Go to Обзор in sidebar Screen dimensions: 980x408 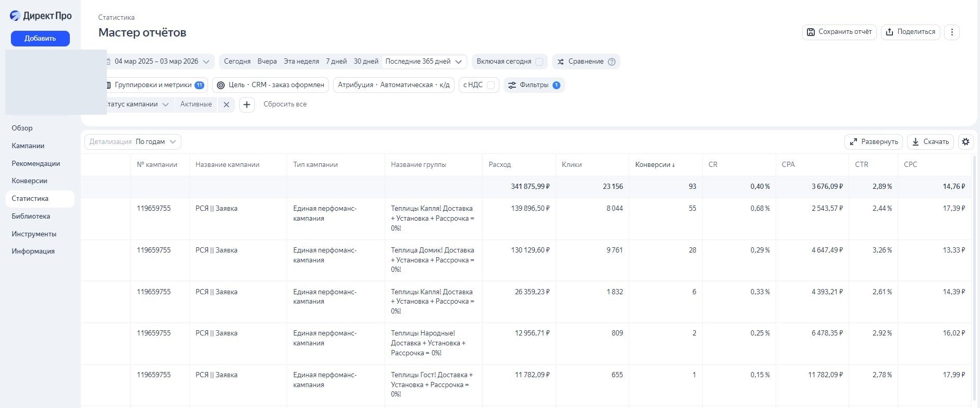[22, 128]
